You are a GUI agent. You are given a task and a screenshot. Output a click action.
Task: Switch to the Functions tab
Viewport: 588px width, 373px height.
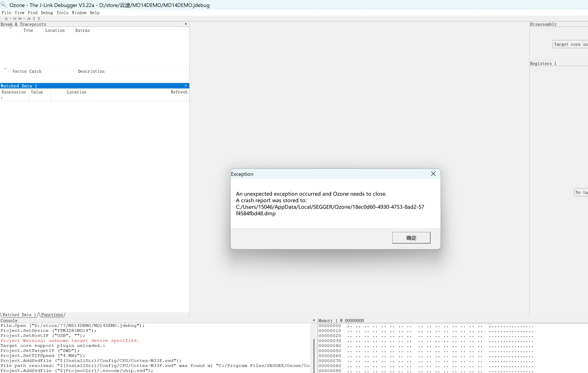click(52, 315)
